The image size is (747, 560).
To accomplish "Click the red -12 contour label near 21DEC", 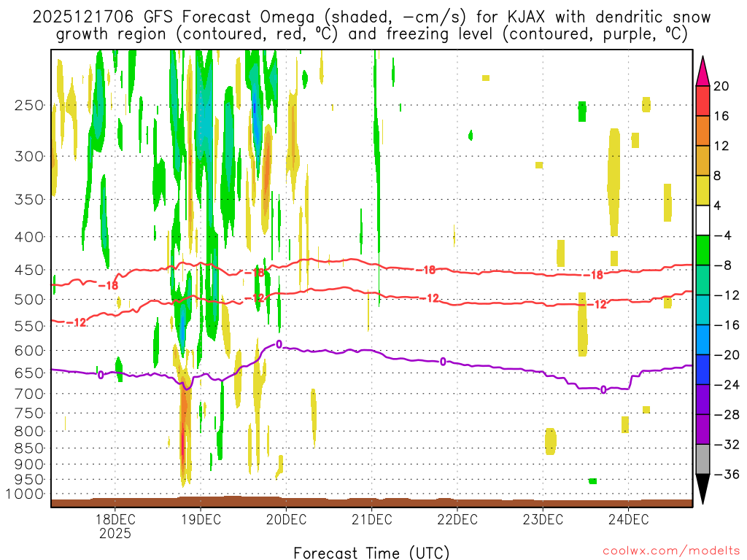I will coord(430,298).
